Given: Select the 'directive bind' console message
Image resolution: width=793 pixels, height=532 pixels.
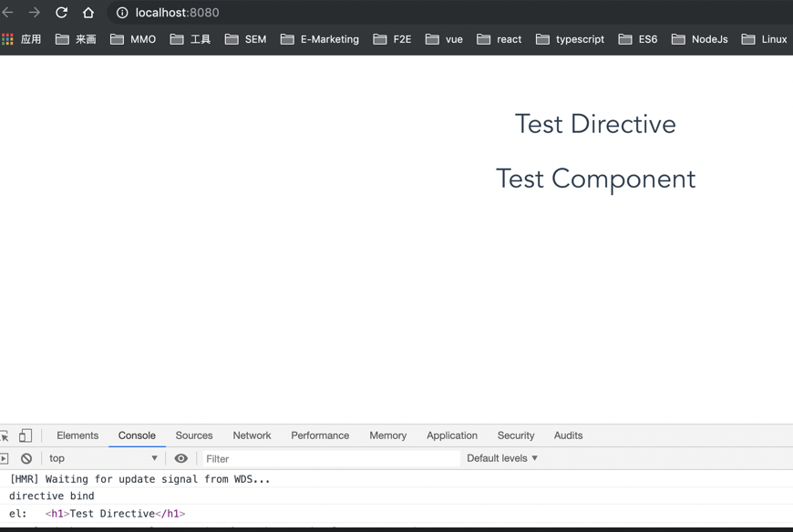Looking at the screenshot, I should point(52,496).
